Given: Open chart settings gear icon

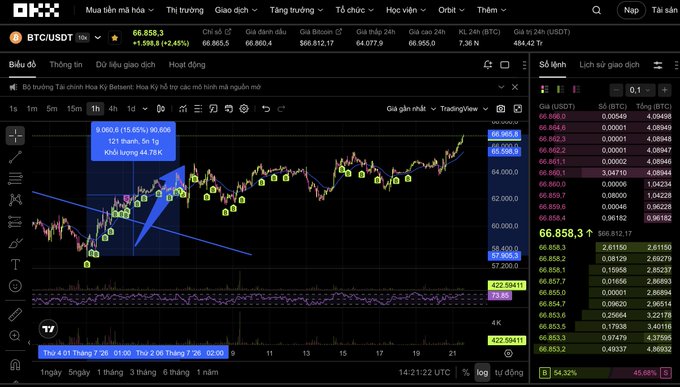Looking at the screenshot, I should (x=244, y=109).
